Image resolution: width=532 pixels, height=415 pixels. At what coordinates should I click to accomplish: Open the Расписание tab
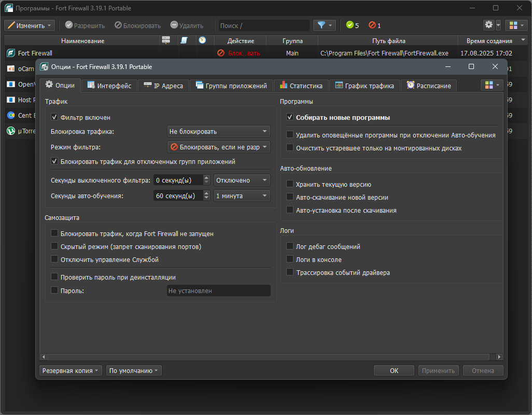point(429,86)
